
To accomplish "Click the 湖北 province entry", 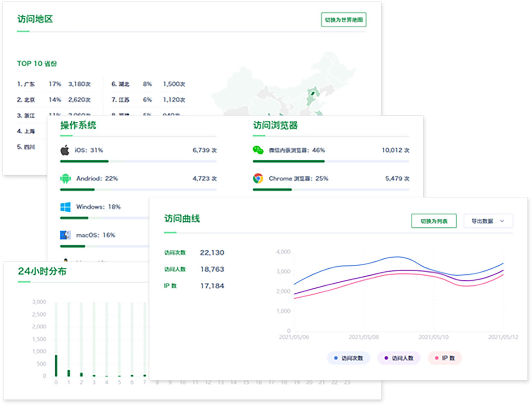I will pos(148,84).
